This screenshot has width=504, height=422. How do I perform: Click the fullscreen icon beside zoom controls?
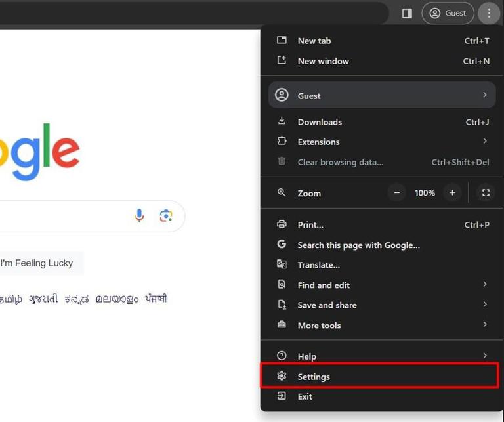[486, 193]
